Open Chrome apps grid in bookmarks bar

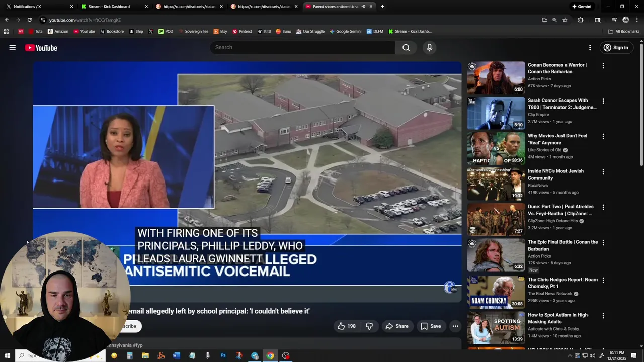click(6, 31)
